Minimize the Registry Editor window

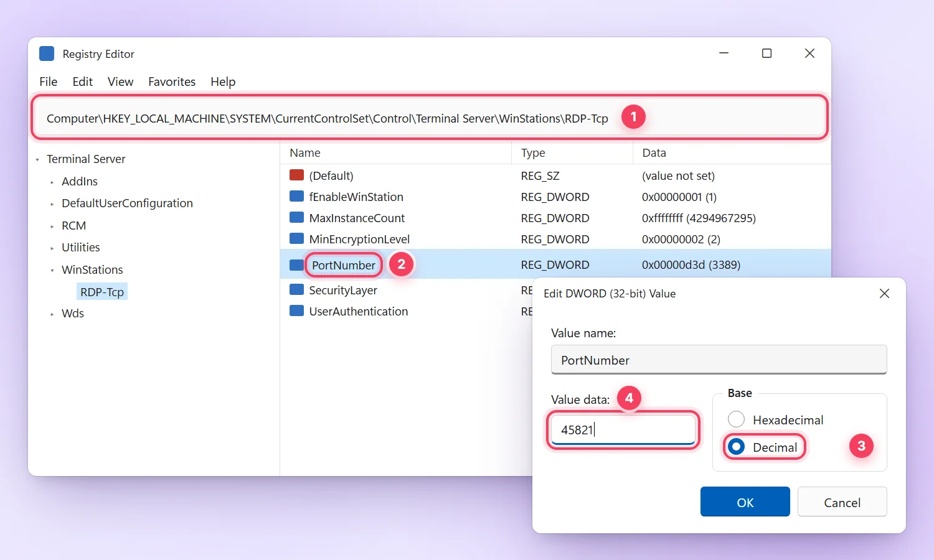(x=724, y=54)
